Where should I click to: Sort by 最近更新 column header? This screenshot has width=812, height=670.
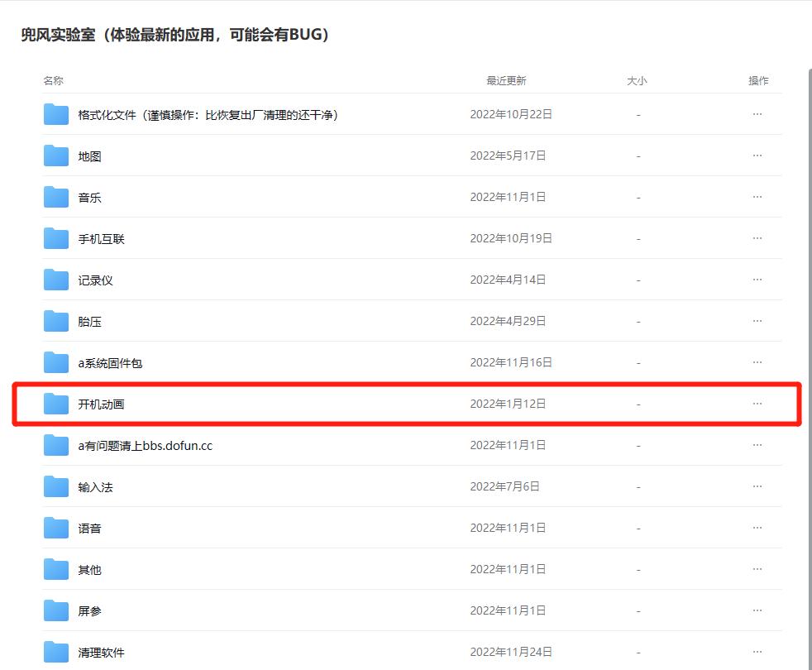point(505,80)
